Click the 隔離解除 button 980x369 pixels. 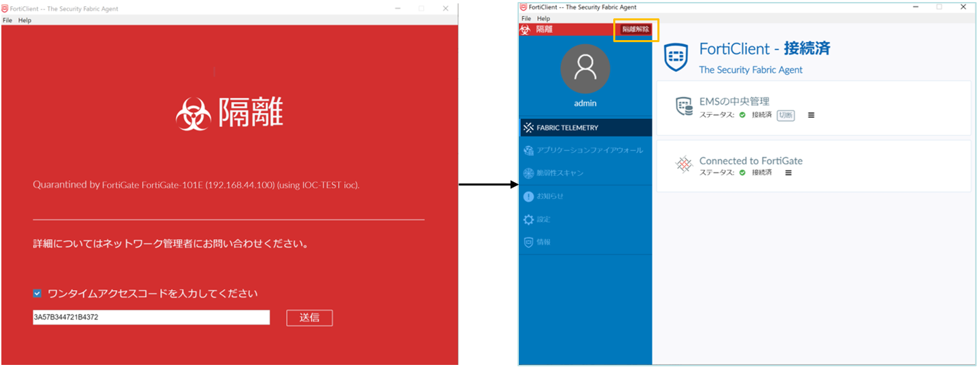point(636,29)
